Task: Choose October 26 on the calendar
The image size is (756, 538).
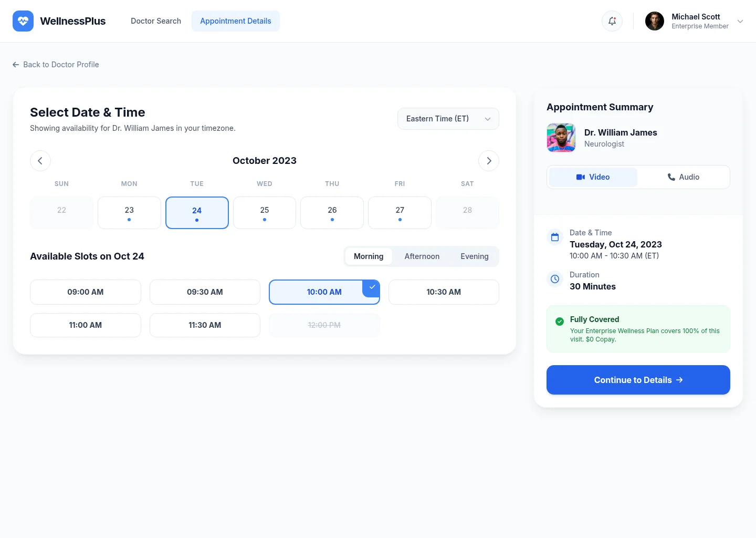Action: 332,213
